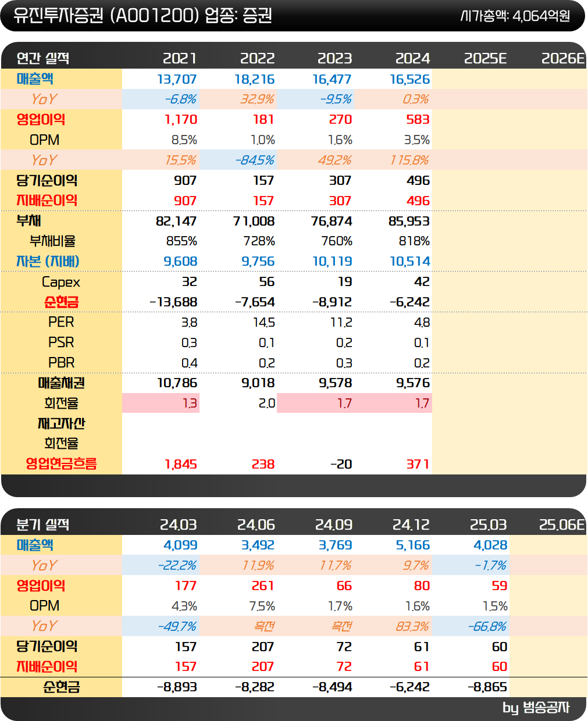Click the quarterly YoY cell -22.2%

177,565
